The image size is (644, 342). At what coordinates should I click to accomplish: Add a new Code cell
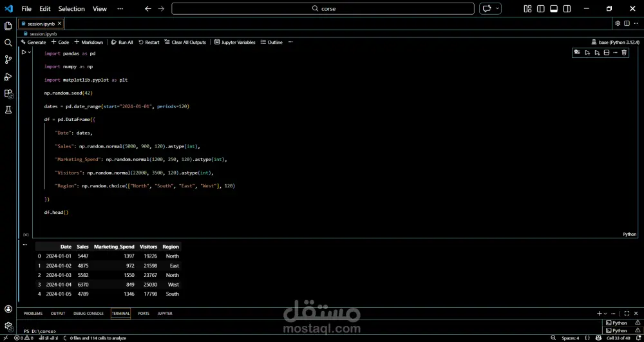(60, 42)
